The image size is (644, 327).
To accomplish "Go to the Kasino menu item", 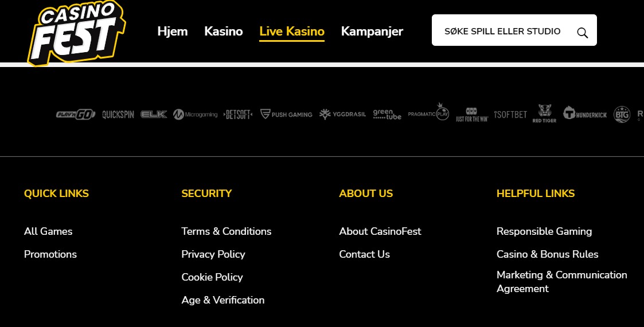I will [224, 31].
